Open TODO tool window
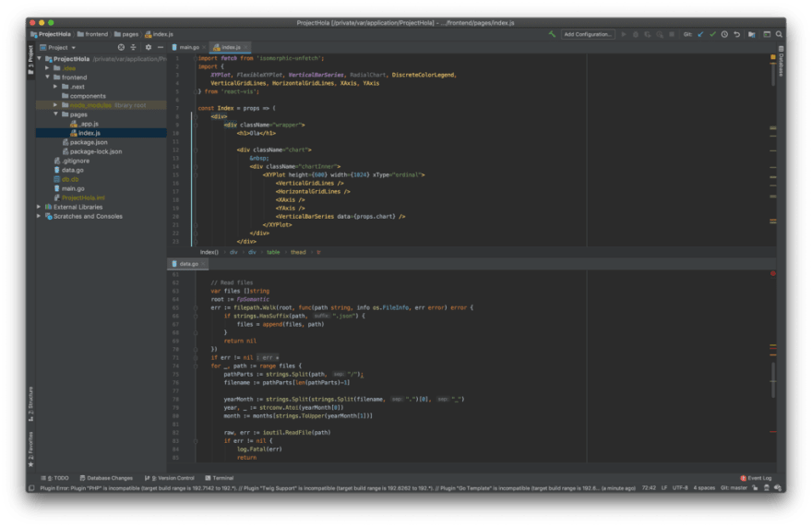 pos(54,478)
